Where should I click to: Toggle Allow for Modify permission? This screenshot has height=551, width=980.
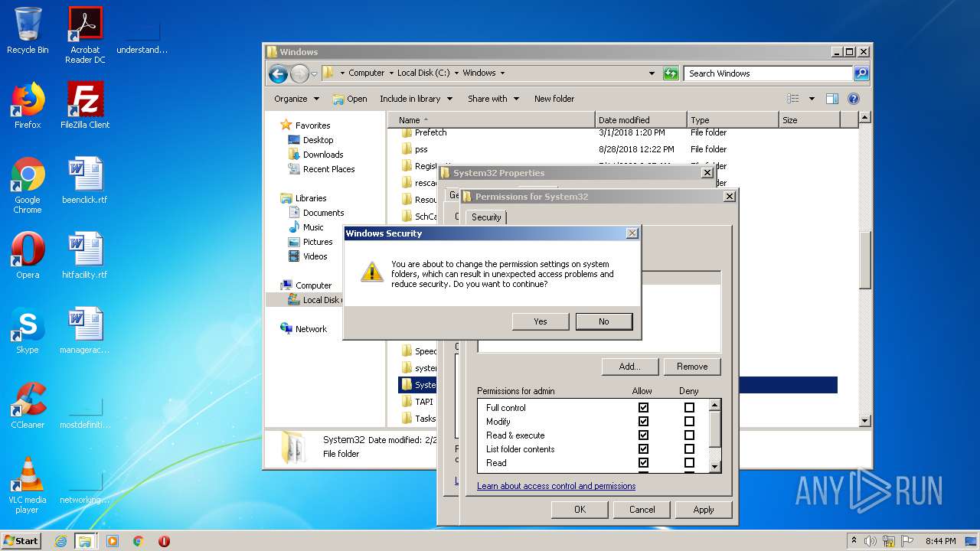point(643,422)
